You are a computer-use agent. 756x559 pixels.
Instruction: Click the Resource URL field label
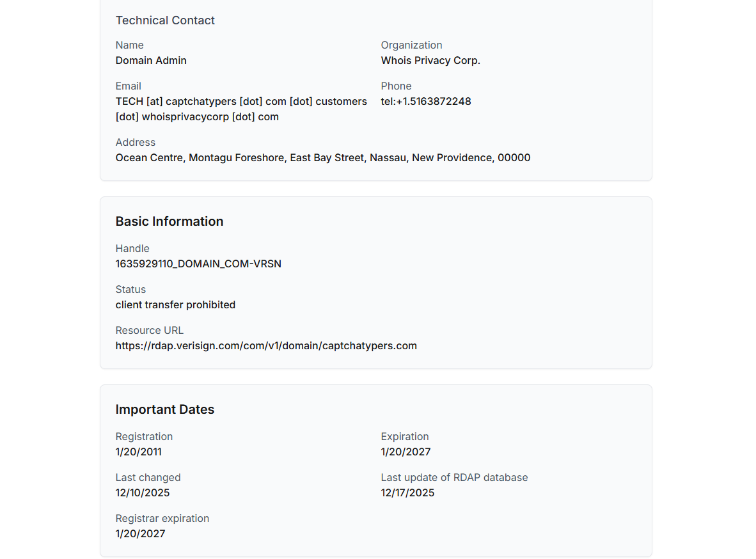pos(150,331)
